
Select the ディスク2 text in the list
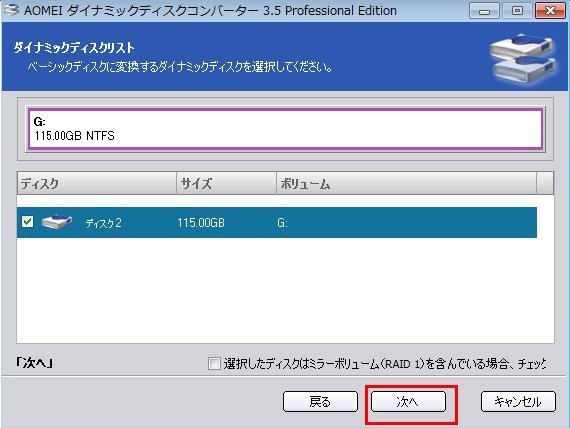(x=104, y=223)
